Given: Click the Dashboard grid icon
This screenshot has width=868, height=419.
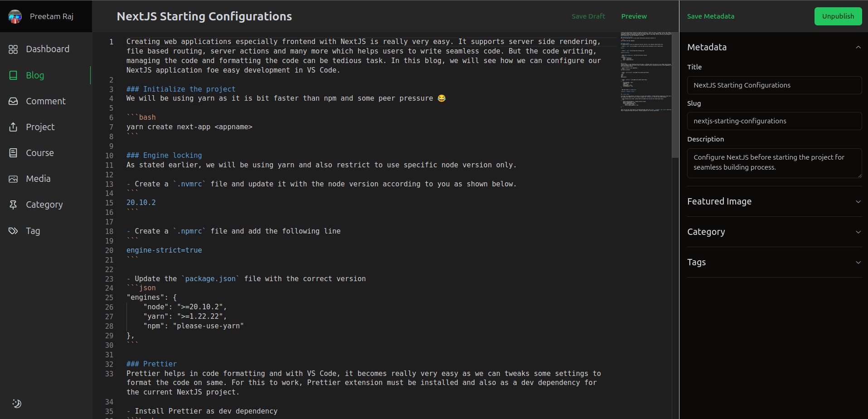Looking at the screenshot, I should [x=13, y=49].
